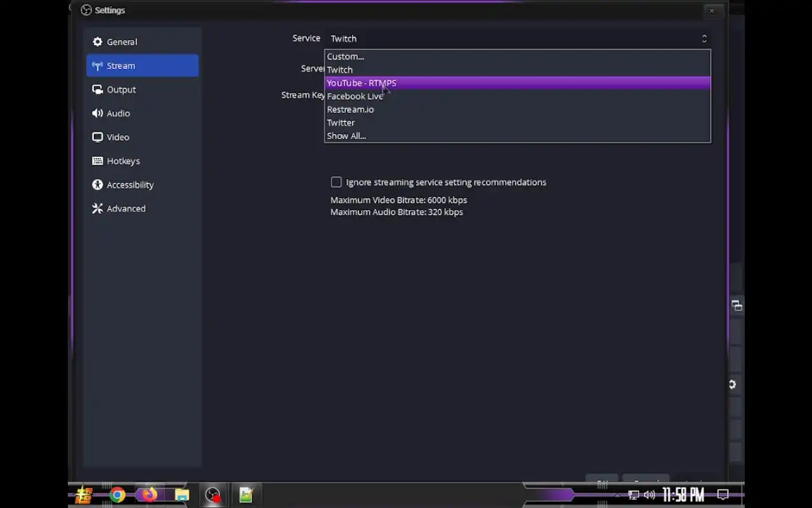812x508 pixels.
Task: Select Facebook Live service option
Action: [517, 97]
